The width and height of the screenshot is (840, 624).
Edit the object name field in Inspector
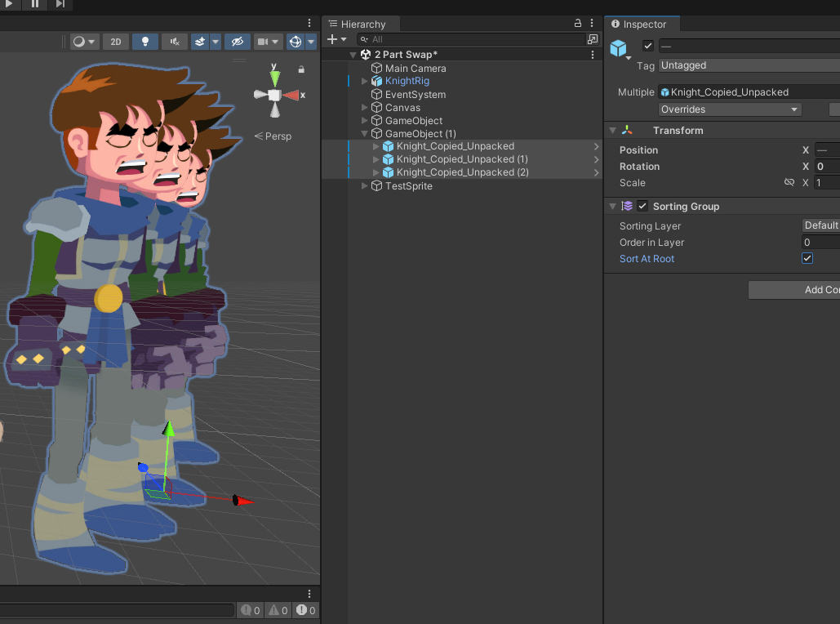tap(749, 46)
